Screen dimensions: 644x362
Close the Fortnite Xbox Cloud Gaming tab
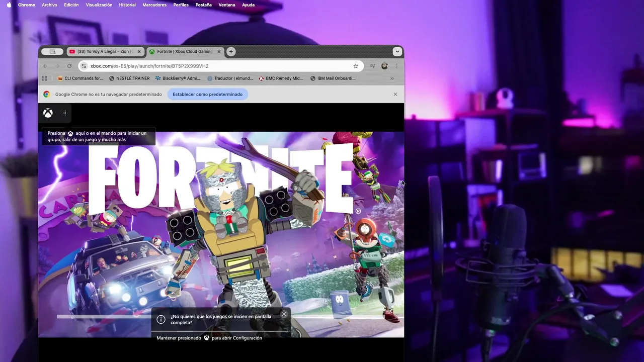click(x=219, y=51)
